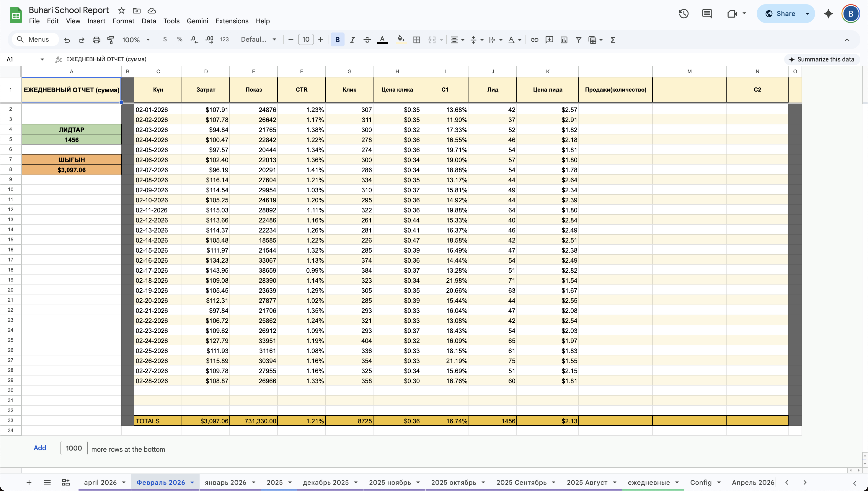Image resolution: width=868 pixels, height=491 pixels.
Task: Toggle strikethrough formatting
Action: click(367, 40)
